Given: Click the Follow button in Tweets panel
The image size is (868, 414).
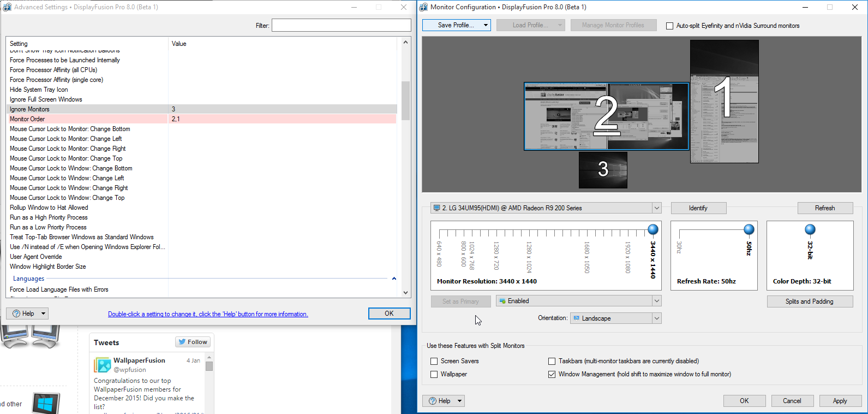Looking at the screenshot, I should tap(193, 342).
